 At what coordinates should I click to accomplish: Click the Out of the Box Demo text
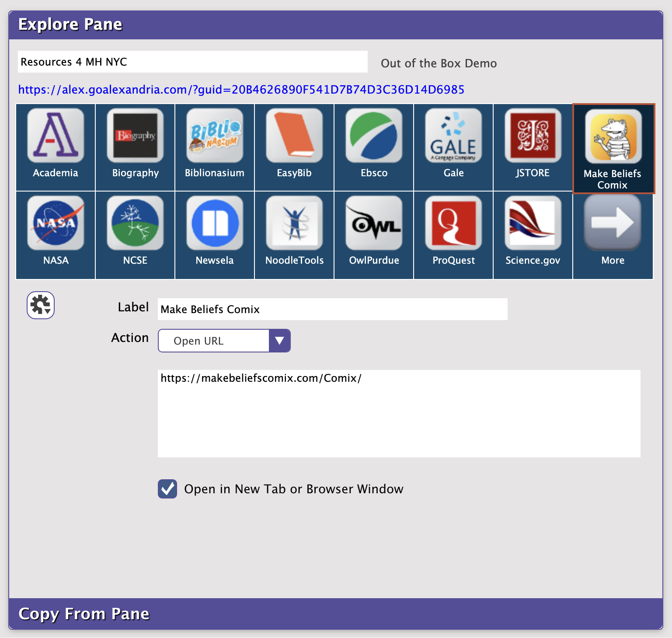[x=439, y=63]
